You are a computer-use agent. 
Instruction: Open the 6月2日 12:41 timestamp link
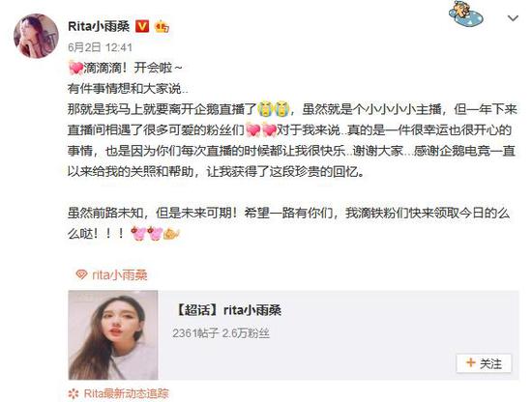click(100, 47)
